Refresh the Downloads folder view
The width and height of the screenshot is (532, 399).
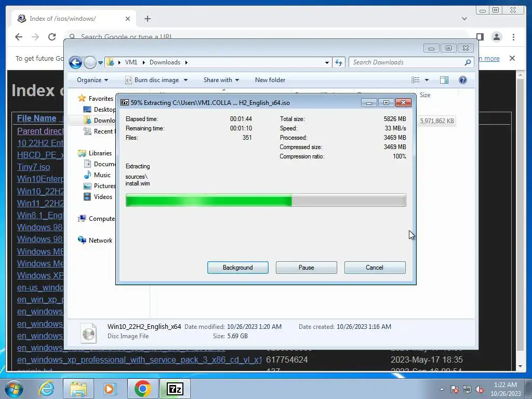(x=339, y=62)
